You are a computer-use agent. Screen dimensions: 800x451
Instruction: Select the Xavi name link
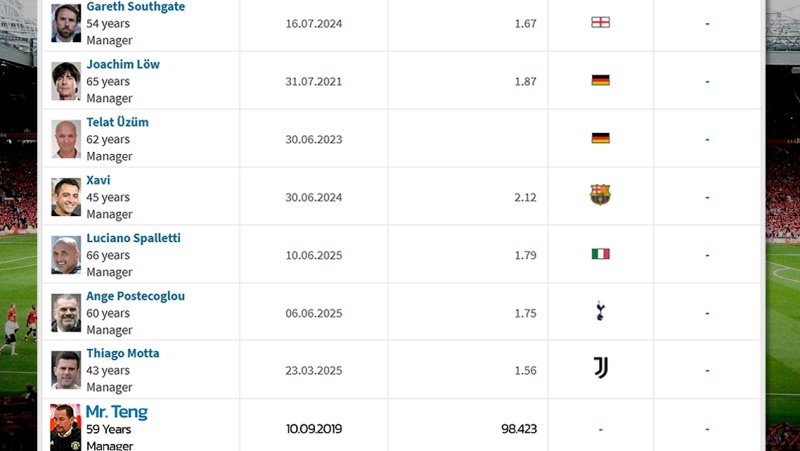[98, 180]
